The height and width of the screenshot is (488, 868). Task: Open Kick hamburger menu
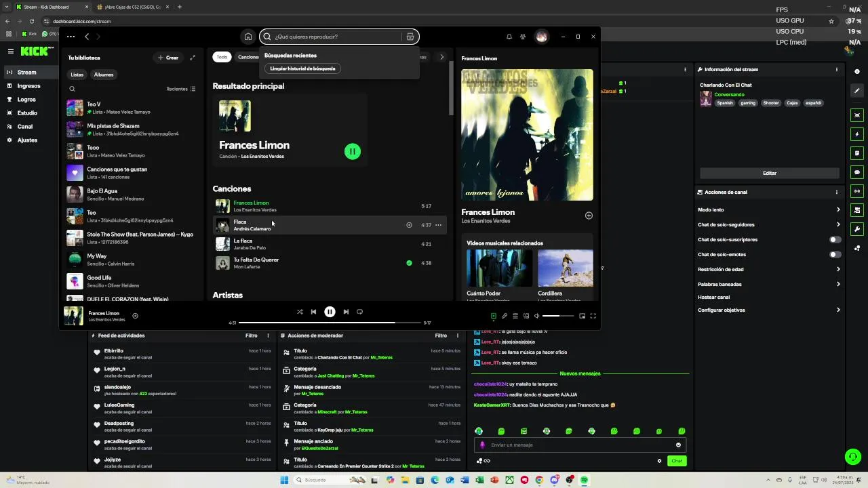[11, 51]
